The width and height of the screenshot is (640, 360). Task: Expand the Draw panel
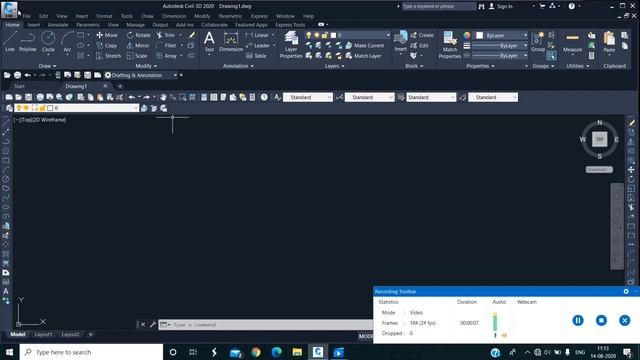47,66
